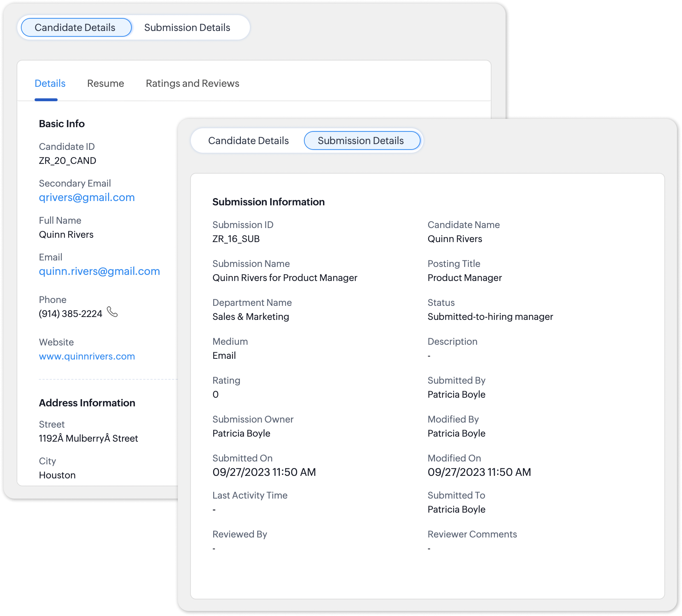The image size is (682, 616).
Task: Click Modified By value Patricia Boyle
Action: pyautogui.click(x=457, y=433)
